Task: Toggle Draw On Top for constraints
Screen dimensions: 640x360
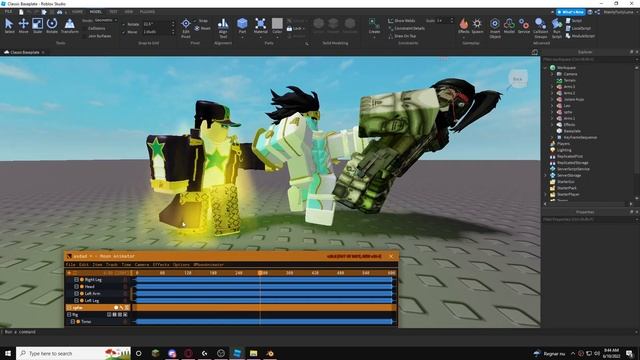Action: point(402,36)
